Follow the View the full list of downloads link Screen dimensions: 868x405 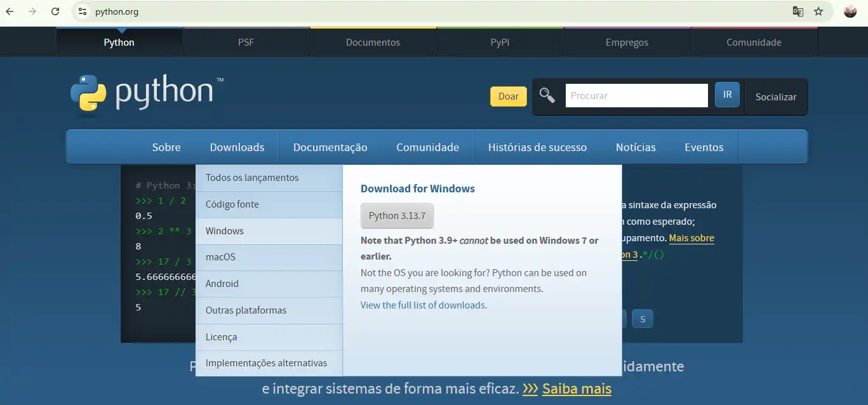(x=423, y=305)
